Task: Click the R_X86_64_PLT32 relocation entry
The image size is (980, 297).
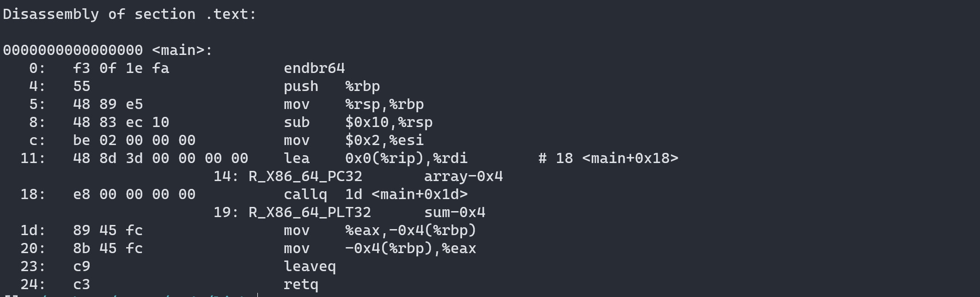Action: [310, 212]
